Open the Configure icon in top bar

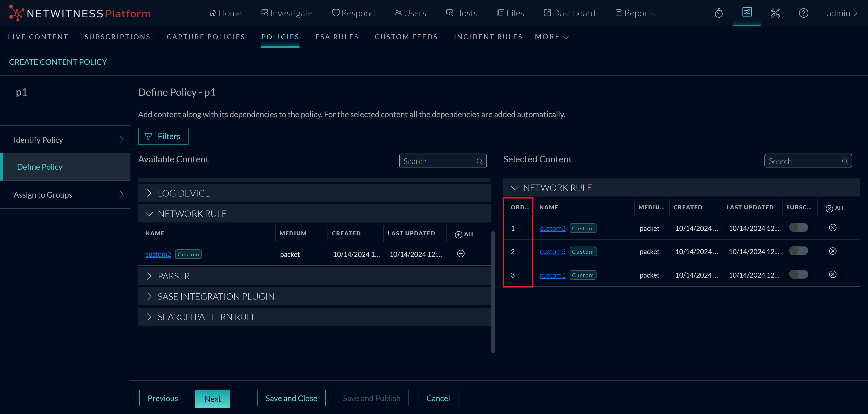[747, 12]
